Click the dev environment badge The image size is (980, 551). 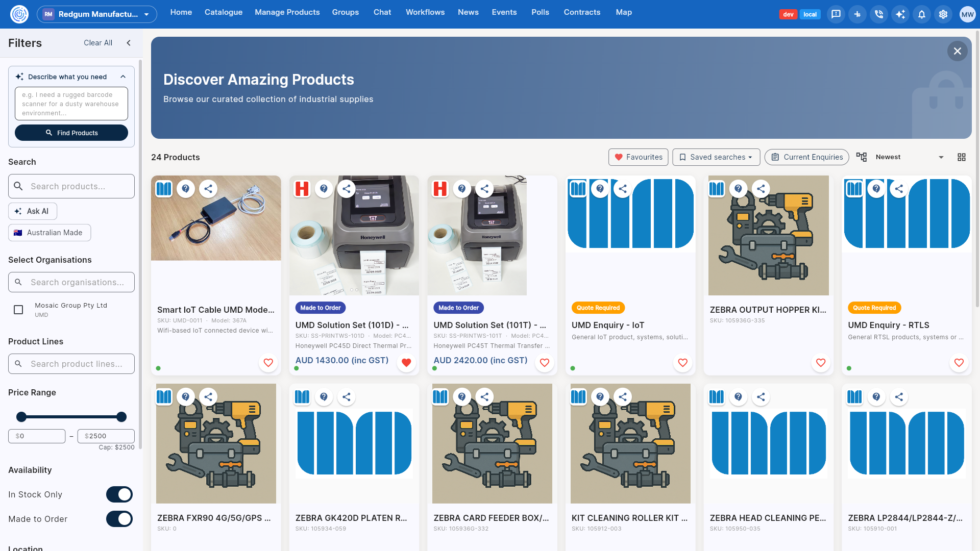point(788,14)
